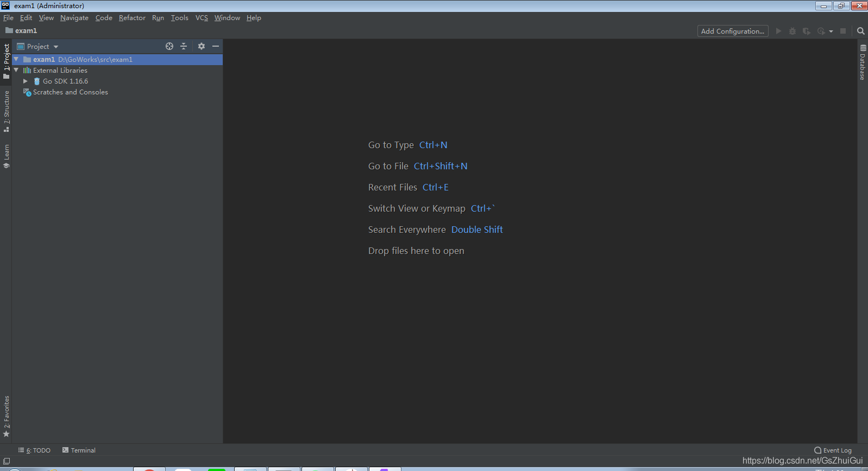The image size is (868, 471).
Task: Open the Navigate menu
Action: pyautogui.click(x=74, y=18)
